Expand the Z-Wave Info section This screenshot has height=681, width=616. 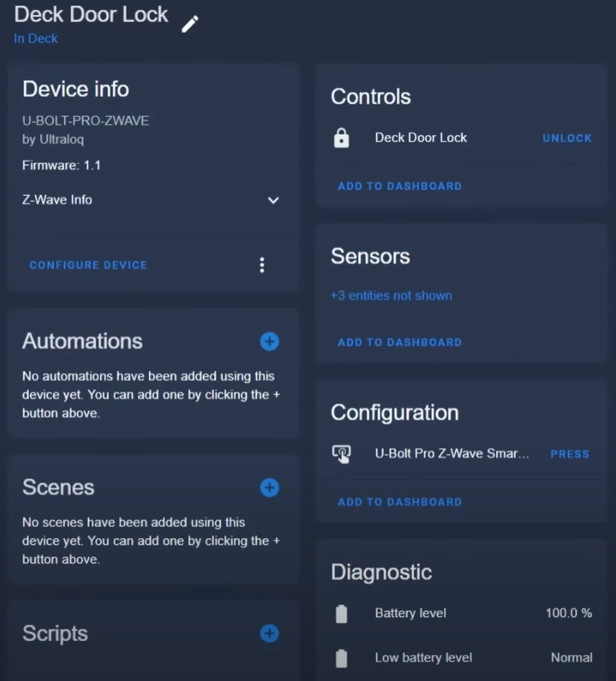(151, 200)
